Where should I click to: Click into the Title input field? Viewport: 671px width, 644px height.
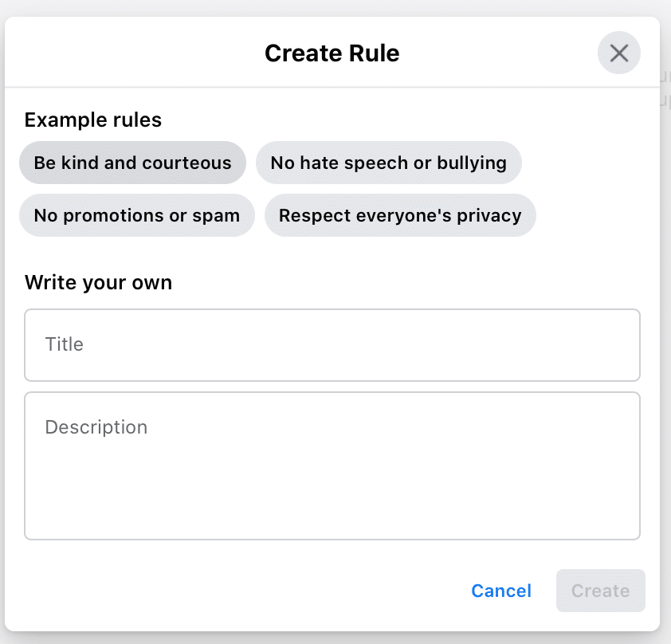pos(332,345)
